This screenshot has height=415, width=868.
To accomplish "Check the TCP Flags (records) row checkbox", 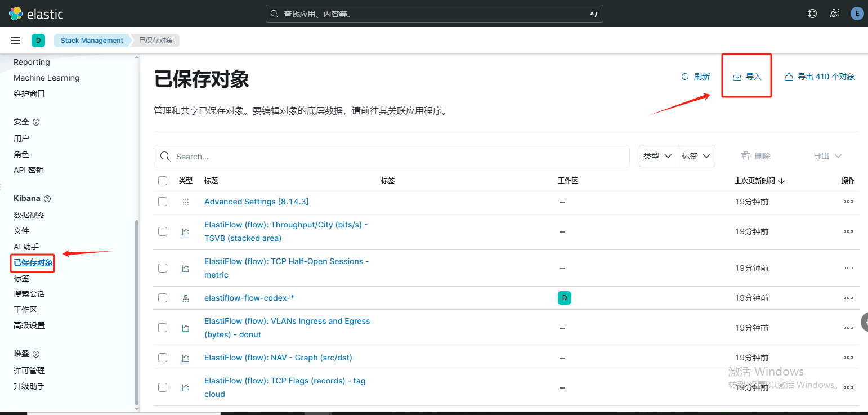I will (x=163, y=387).
